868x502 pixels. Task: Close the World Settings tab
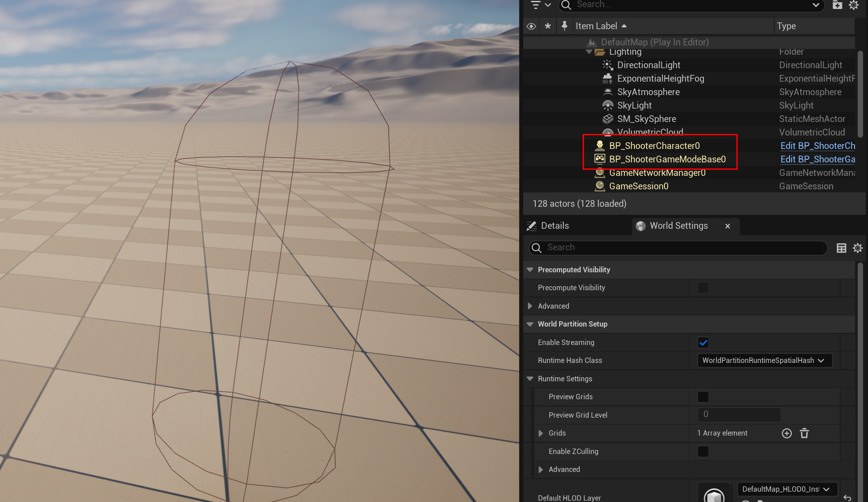[x=728, y=226]
